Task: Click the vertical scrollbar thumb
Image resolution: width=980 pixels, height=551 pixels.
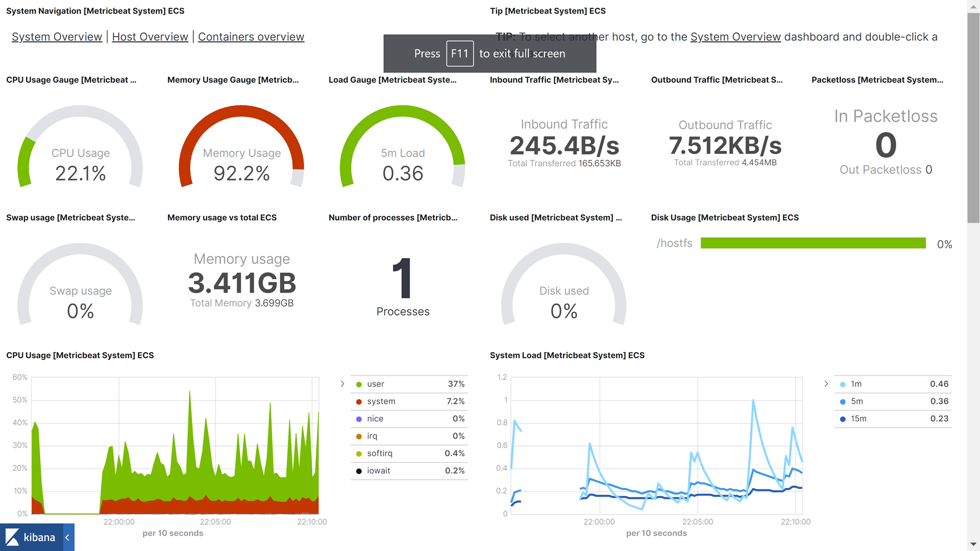Action: (973, 118)
